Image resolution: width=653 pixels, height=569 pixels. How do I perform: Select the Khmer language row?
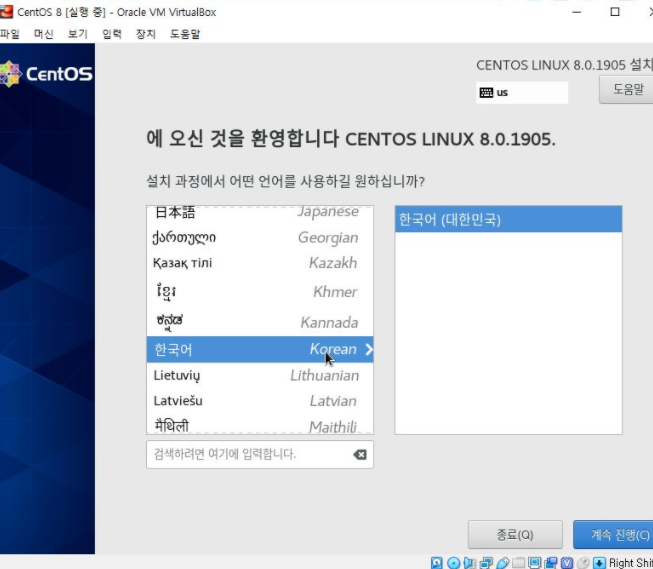coord(260,292)
